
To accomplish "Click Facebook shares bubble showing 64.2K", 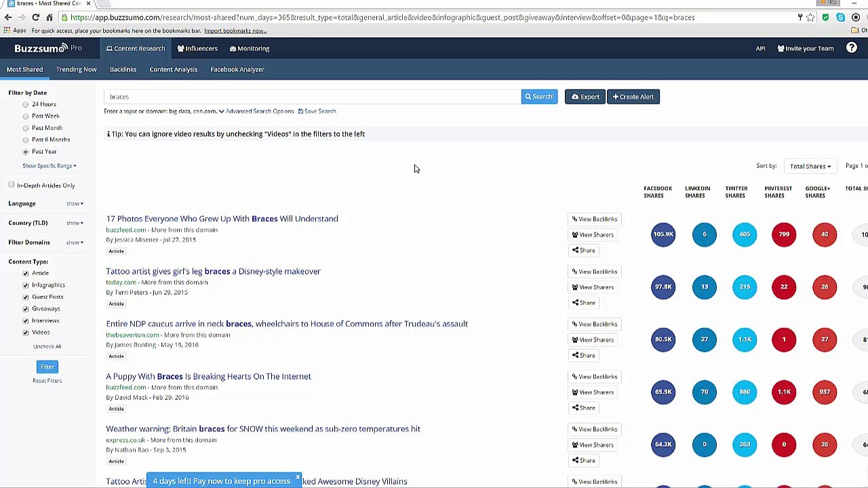I will [663, 445].
